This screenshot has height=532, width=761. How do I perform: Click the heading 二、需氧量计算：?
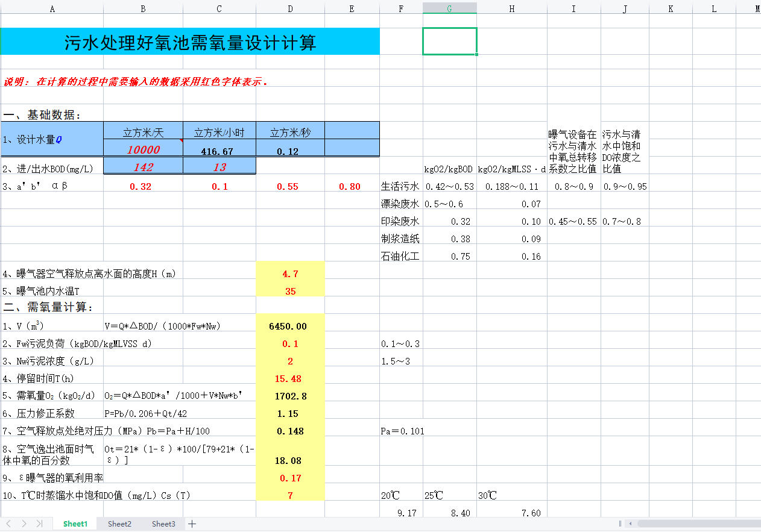tap(48, 307)
